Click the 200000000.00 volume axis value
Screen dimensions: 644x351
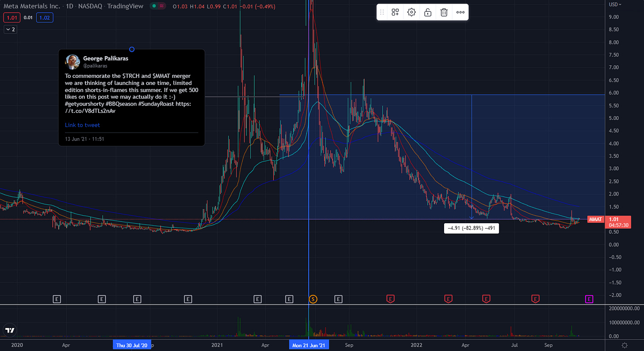click(624, 308)
